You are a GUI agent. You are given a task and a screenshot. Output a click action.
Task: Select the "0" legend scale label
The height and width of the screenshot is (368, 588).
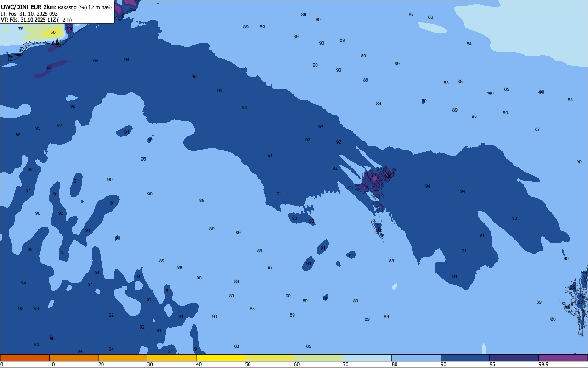click(x=2, y=364)
